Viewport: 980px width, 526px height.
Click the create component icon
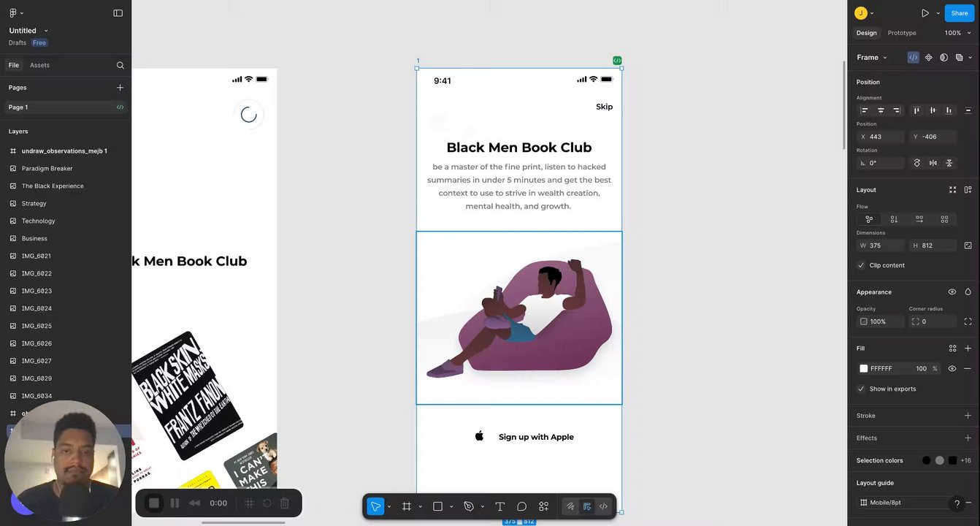929,57
